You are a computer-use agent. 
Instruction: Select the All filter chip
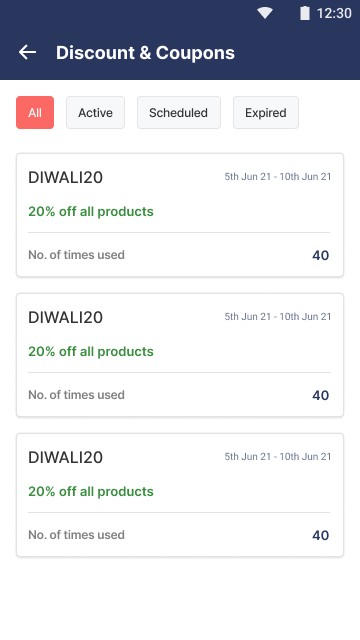point(35,113)
